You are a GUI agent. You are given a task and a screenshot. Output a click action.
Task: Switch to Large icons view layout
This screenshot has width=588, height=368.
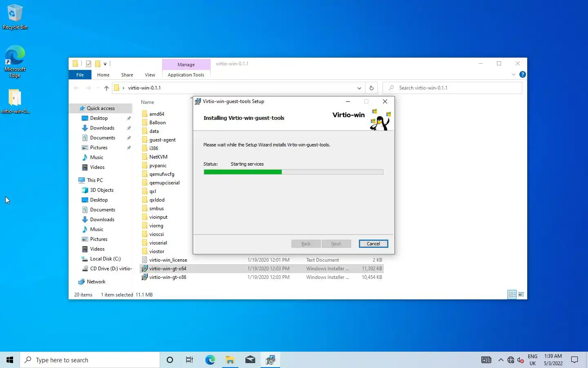(521, 294)
